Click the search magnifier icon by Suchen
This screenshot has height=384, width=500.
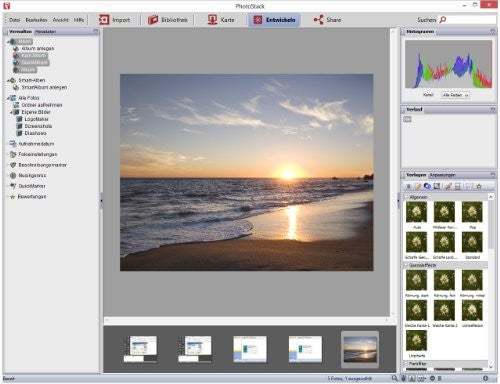443,20
